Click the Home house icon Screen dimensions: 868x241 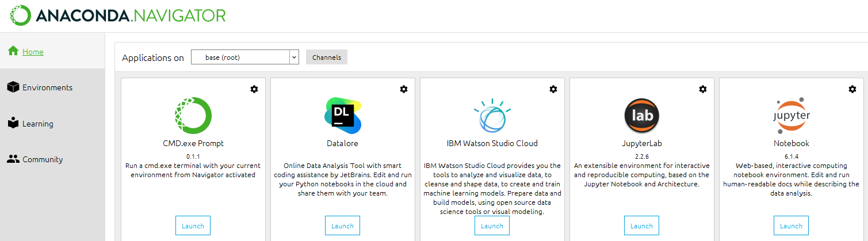(x=13, y=51)
